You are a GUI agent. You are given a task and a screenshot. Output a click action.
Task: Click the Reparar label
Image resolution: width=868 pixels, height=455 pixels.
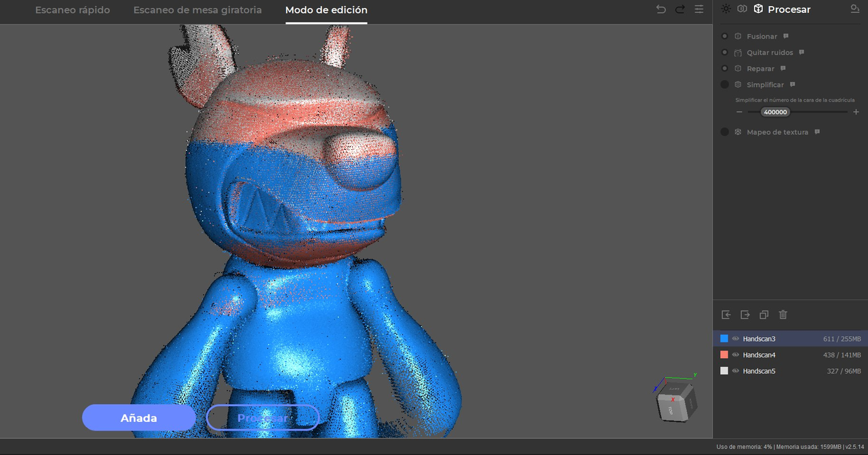(x=761, y=68)
